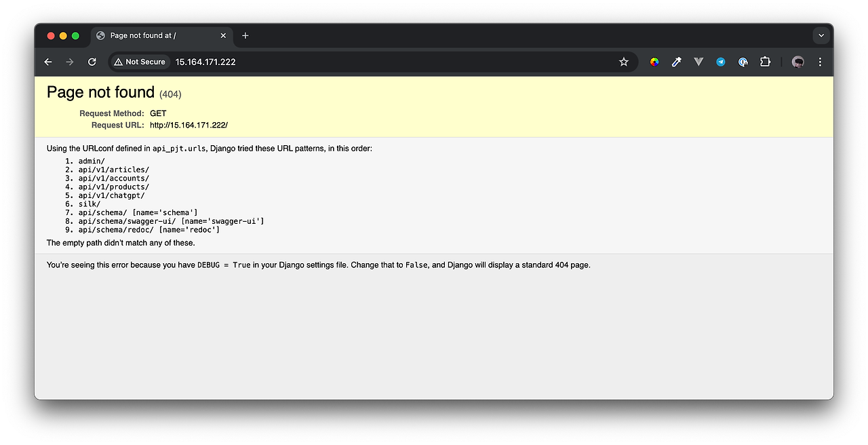The height and width of the screenshot is (445, 868).
Task: Click the "api_pjt.urls" URLconf name
Action: pos(179,149)
